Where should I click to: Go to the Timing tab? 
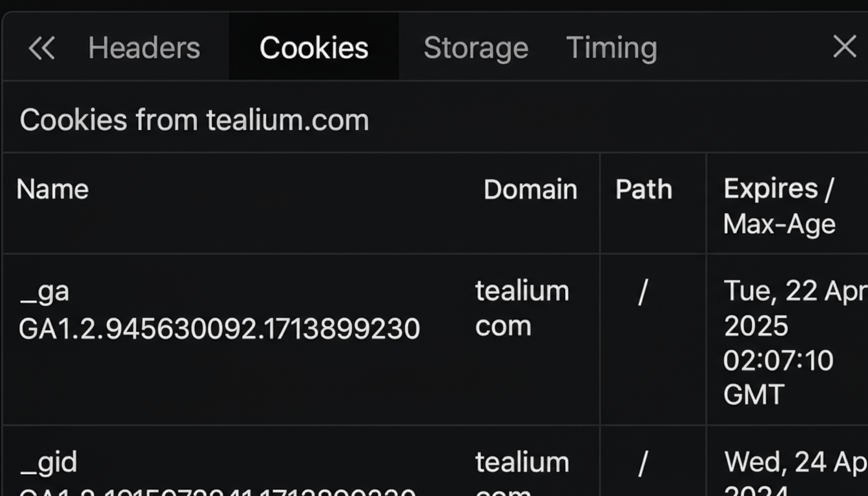click(612, 48)
